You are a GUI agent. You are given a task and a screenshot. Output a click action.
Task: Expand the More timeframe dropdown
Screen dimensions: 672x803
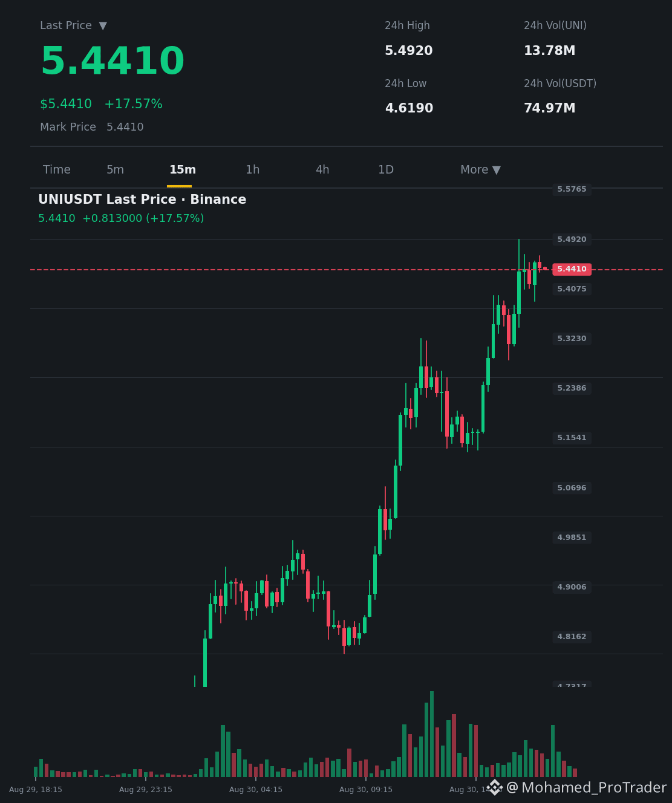tap(480, 170)
